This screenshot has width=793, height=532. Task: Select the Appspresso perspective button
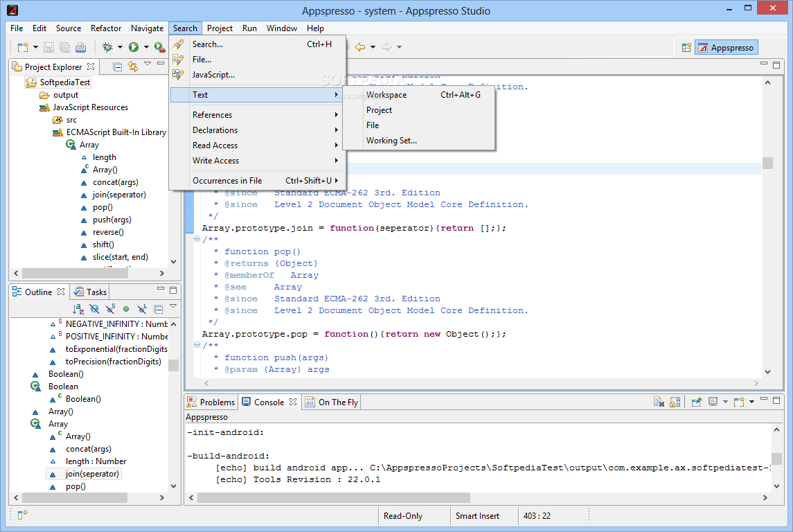(x=727, y=48)
